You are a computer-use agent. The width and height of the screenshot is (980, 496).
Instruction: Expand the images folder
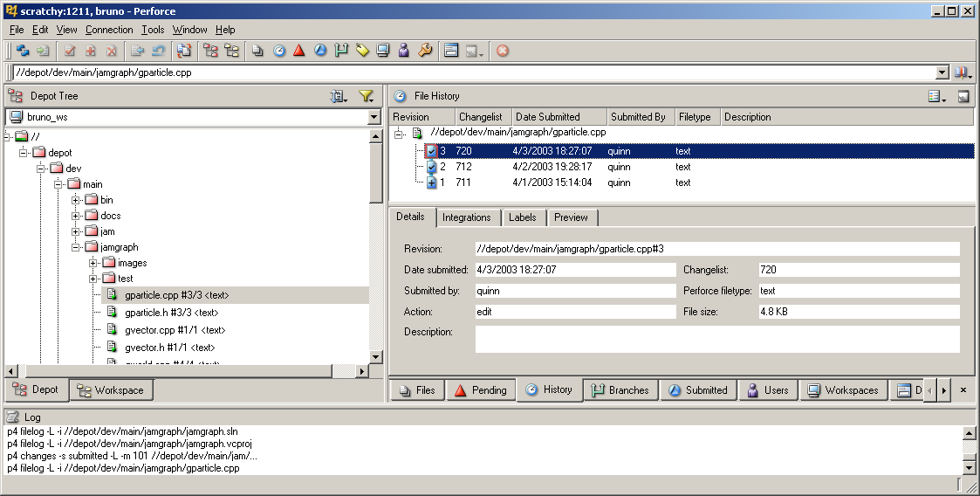pos(93,263)
